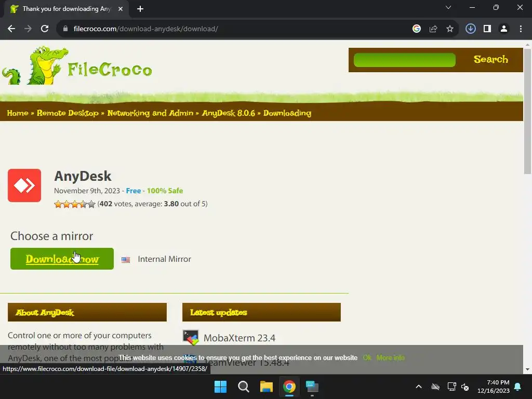Open the taskbar clock and date
Screen dimensions: 532x399
coord(494,387)
